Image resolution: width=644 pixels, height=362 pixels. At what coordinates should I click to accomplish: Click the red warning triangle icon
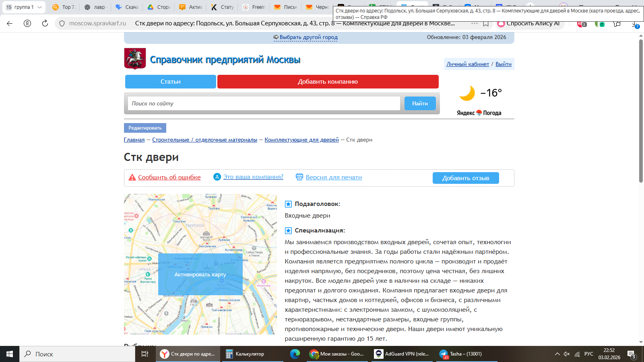tap(132, 177)
